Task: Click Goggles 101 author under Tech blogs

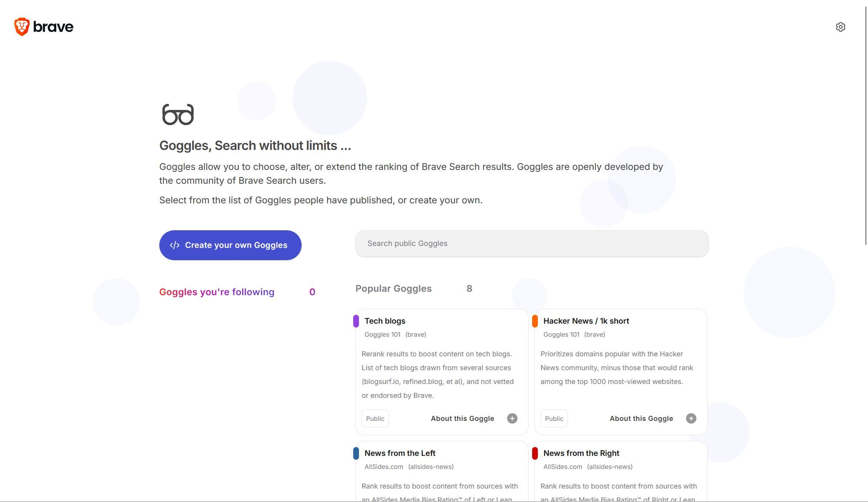Action: [382, 334]
